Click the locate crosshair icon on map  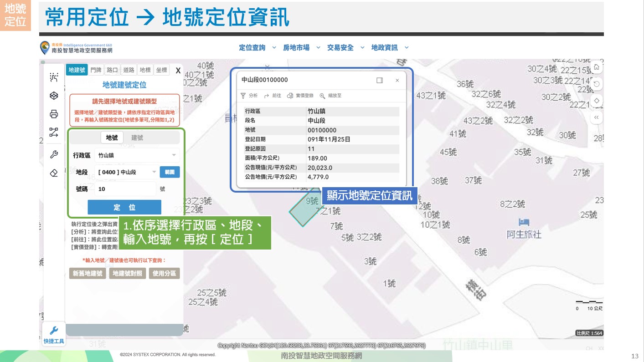[x=596, y=101]
